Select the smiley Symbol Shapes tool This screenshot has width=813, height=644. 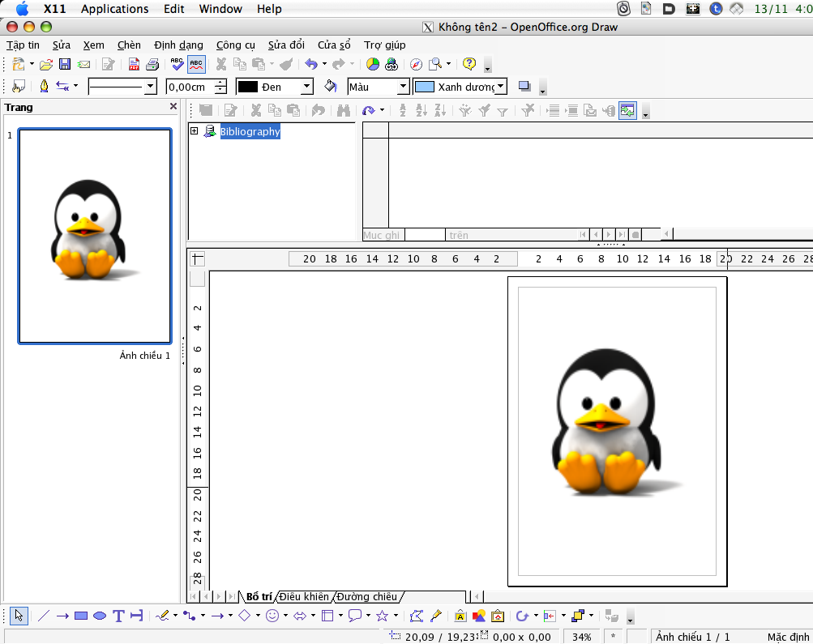click(x=272, y=616)
